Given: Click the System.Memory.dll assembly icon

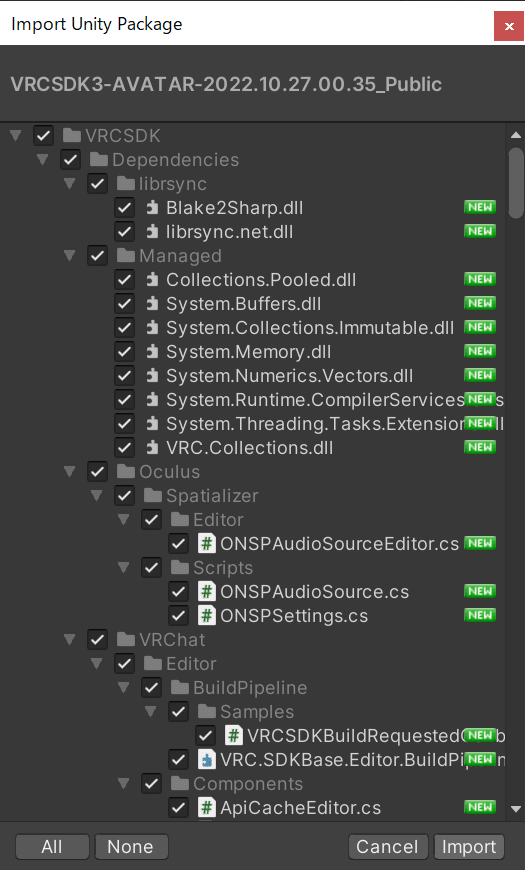Looking at the screenshot, I should 152,352.
